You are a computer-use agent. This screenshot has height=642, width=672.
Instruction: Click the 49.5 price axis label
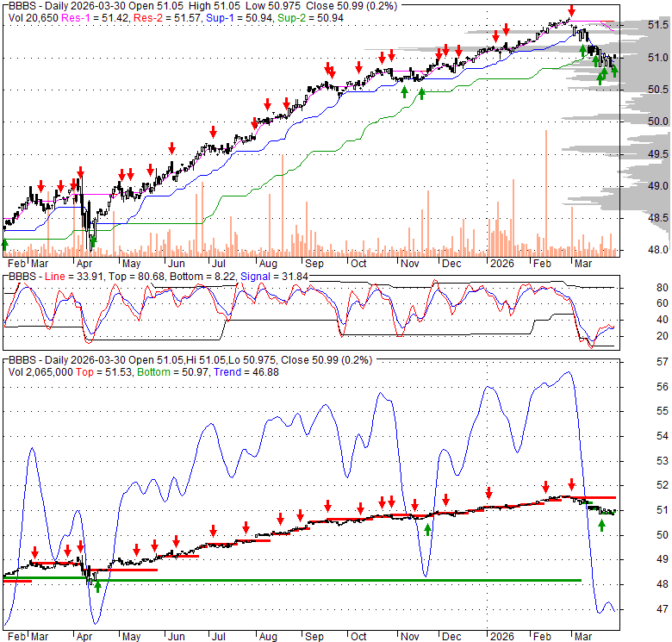click(657, 154)
